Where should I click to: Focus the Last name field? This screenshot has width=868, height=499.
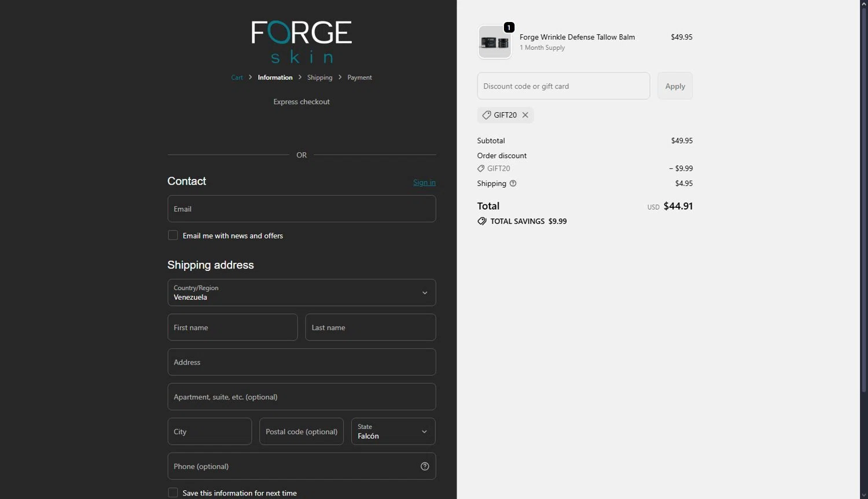coord(370,328)
